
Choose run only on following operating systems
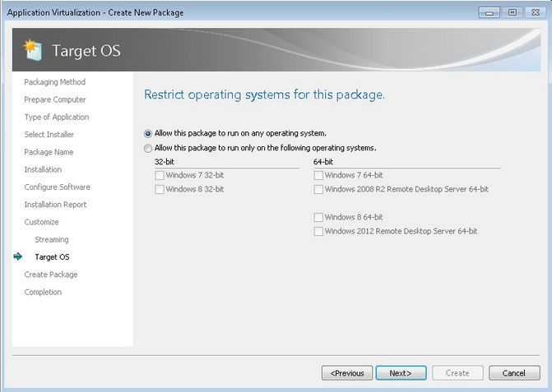(x=148, y=149)
